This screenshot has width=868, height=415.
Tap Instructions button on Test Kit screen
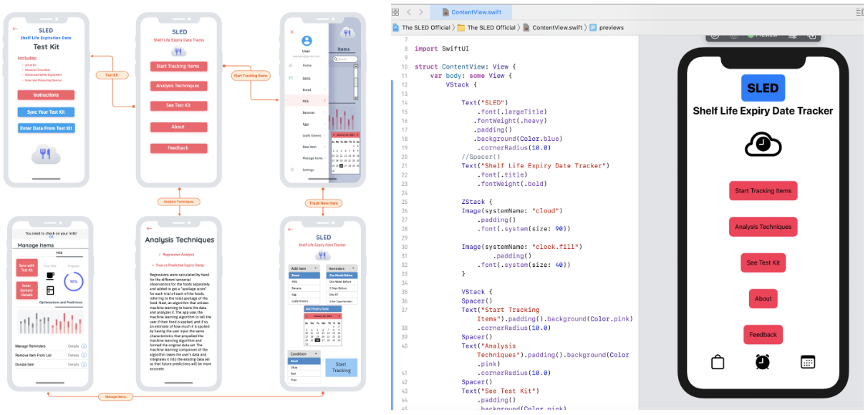[x=46, y=94]
